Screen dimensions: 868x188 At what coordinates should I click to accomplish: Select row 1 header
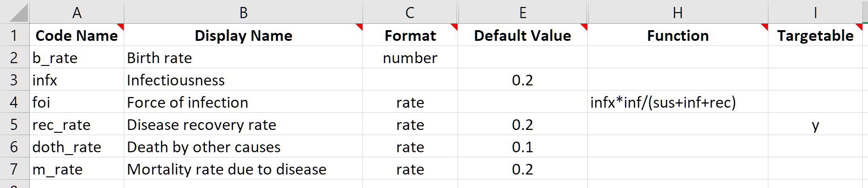coord(14,35)
